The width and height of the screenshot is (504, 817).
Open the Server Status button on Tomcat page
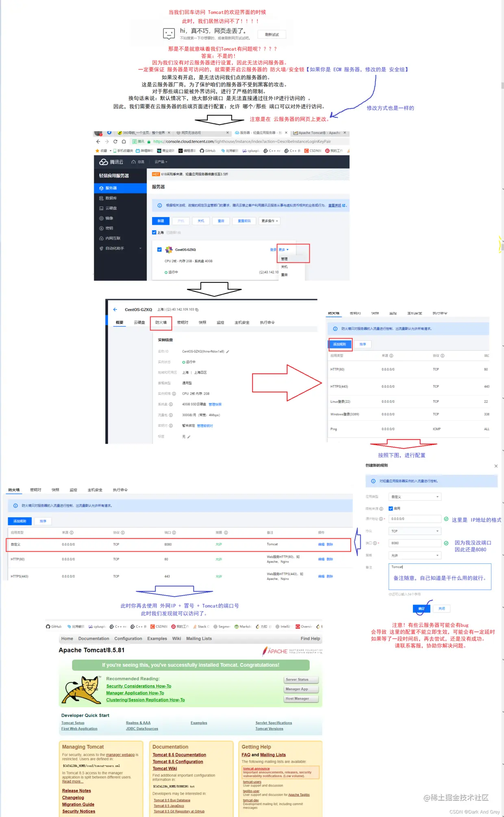coord(301,680)
